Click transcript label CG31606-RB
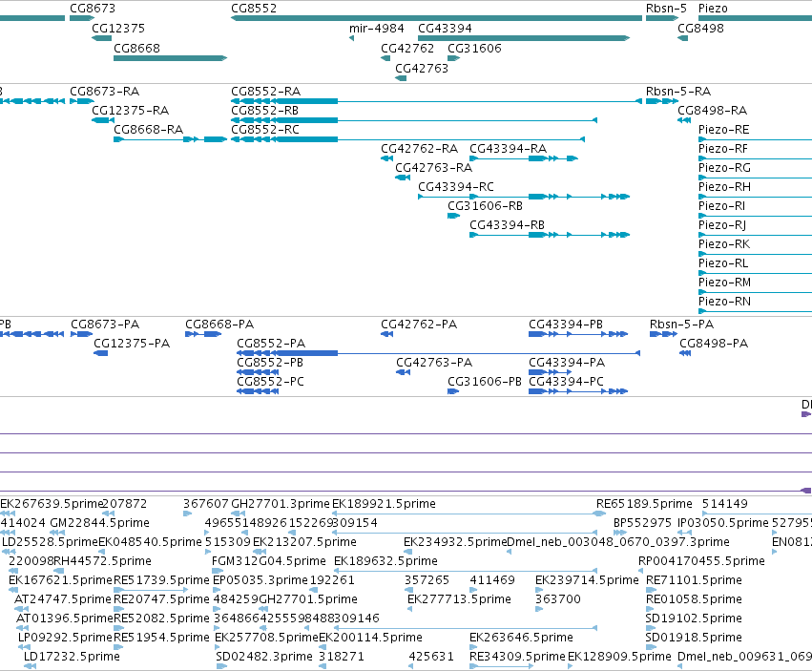 [486, 206]
